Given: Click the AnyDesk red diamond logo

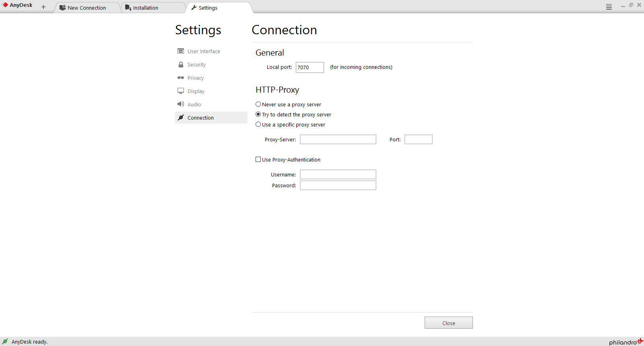Looking at the screenshot, I should coord(5,5).
